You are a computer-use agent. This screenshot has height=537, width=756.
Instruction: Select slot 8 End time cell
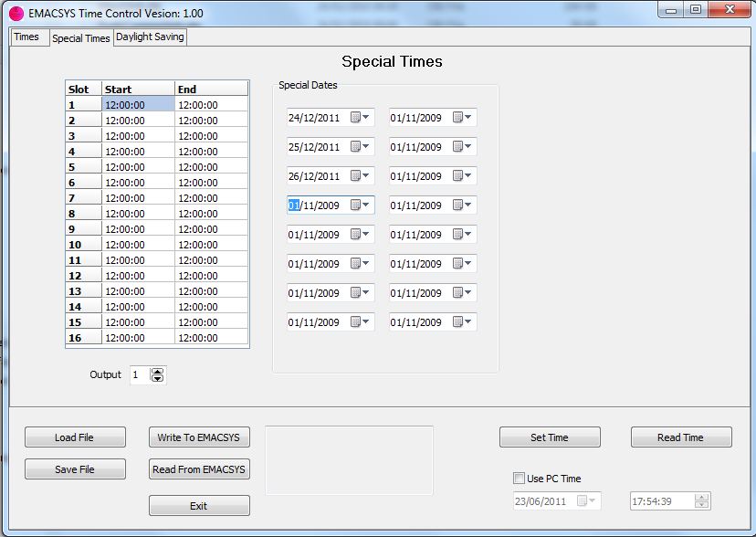tap(210, 214)
